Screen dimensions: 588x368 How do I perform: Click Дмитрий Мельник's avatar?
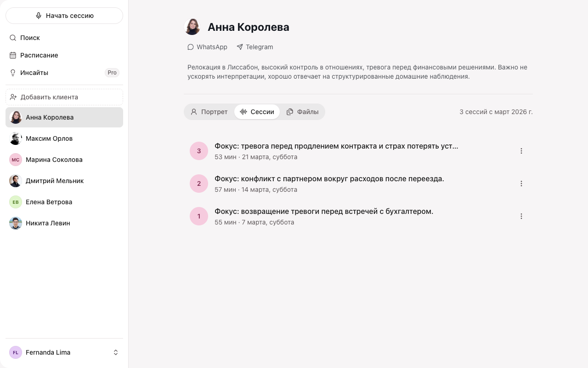click(x=16, y=181)
